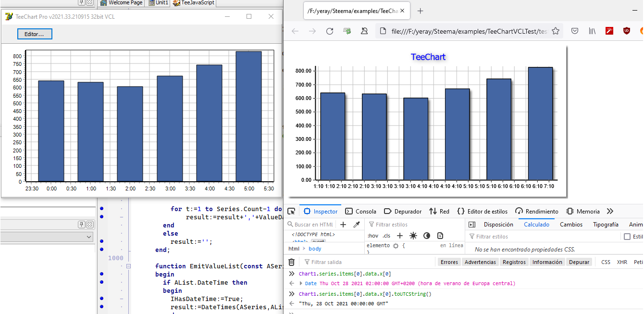This screenshot has height=314, width=644.
Task: Click the Editor... button in TeeChart window
Action: [35, 34]
